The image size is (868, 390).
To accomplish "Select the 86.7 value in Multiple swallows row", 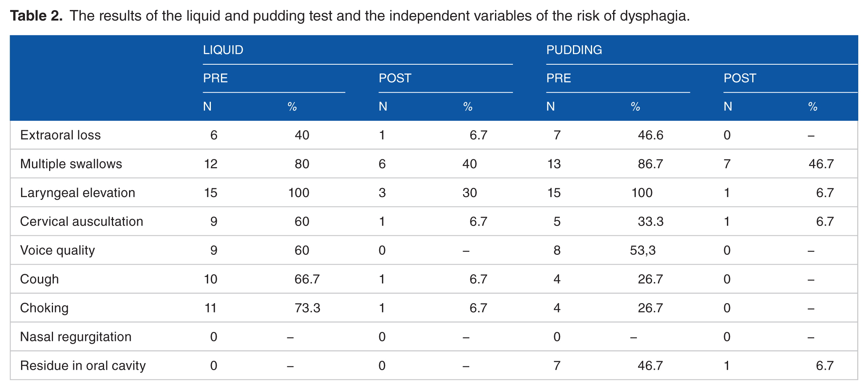I will coord(650,164).
